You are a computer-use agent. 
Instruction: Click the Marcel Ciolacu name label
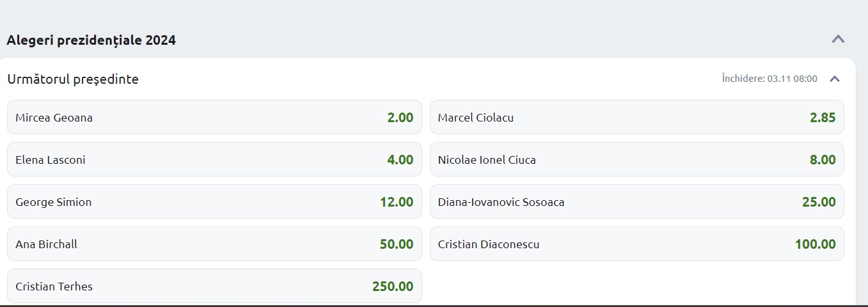click(x=476, y=118)
